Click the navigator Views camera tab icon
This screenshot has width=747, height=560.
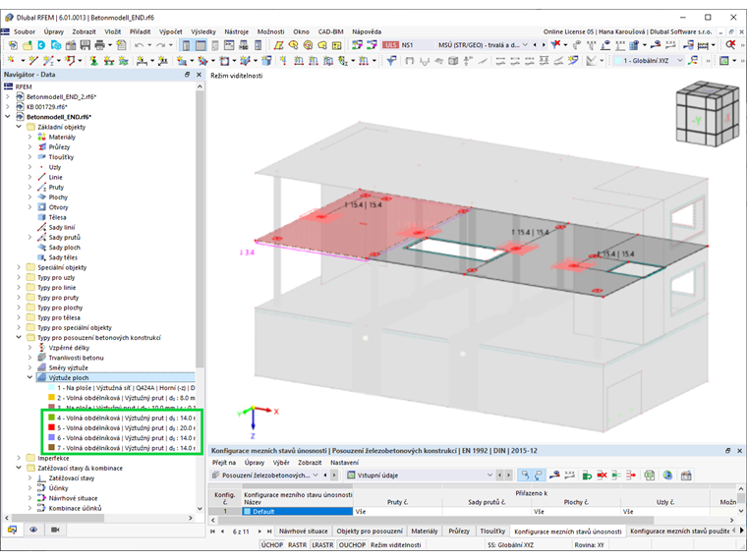tap(55, 530)
